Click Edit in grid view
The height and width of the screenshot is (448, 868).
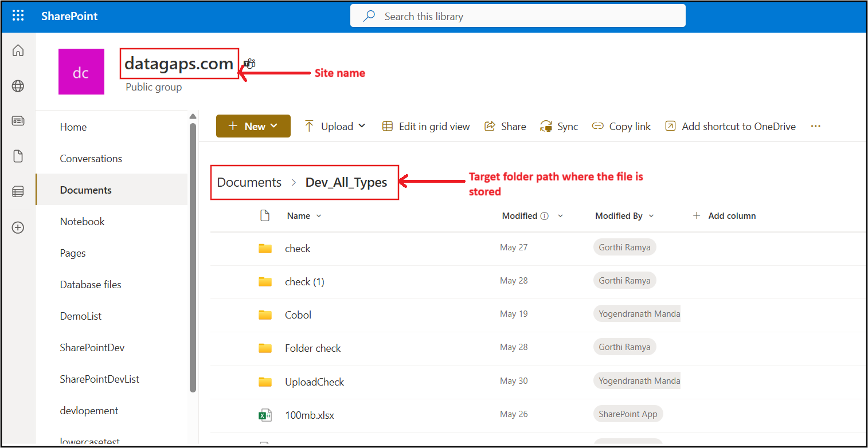click(x=426, y=127)
